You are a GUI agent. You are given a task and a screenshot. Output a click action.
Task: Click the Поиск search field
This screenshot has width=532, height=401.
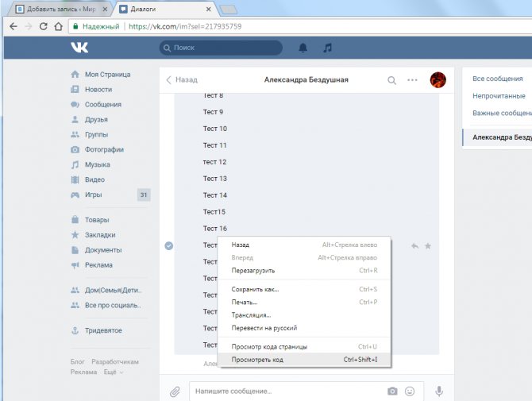[x=221, y=48]
